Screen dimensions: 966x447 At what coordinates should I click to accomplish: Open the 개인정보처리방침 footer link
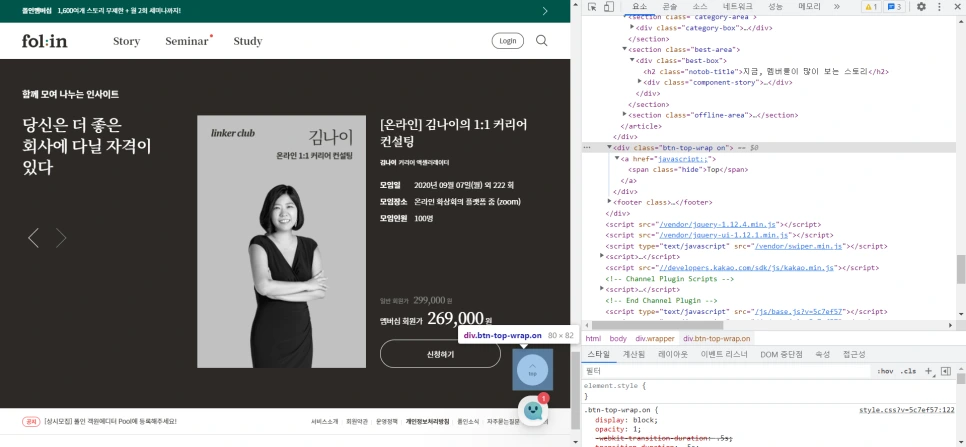click(428, 422)
